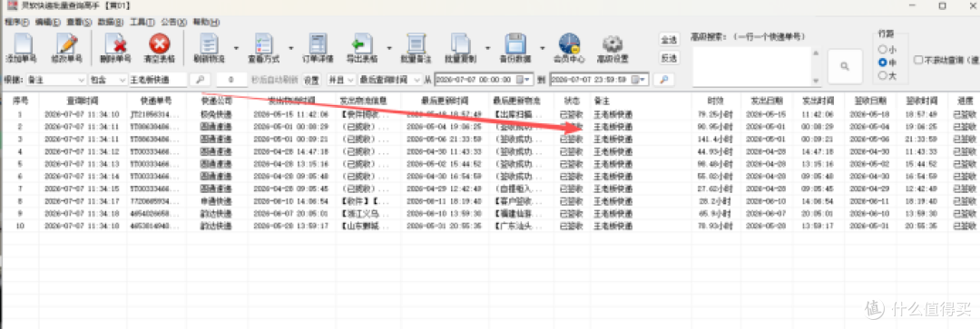Click the down arrow of 高级搜索 scrollbar
980x329 pixels.
tap(816, 82)
